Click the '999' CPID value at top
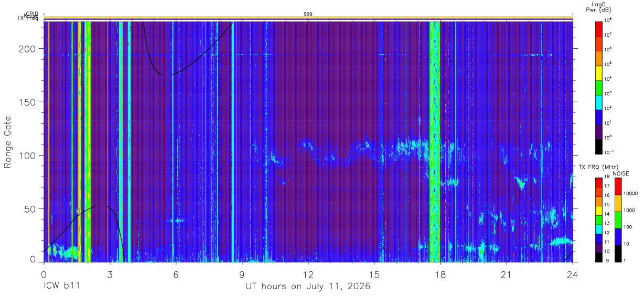Viewport: 644px width, 297px height. coord(308,14)
